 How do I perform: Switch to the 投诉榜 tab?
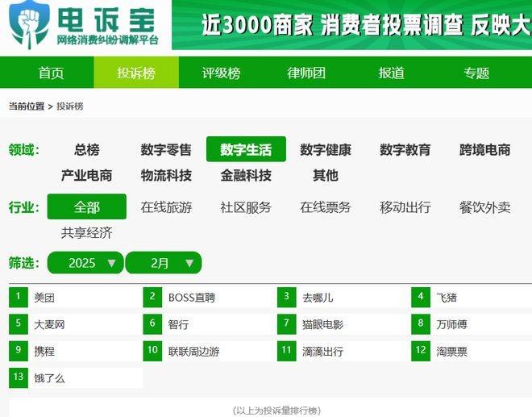[136, 73]
